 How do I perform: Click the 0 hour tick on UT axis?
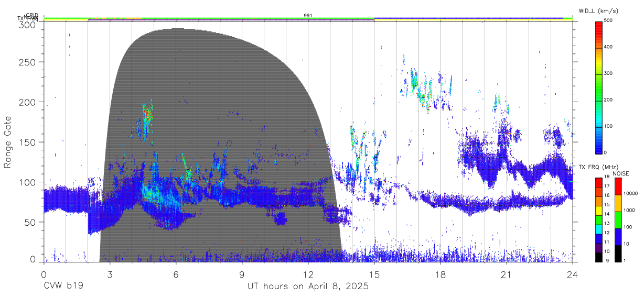[44, 274]
